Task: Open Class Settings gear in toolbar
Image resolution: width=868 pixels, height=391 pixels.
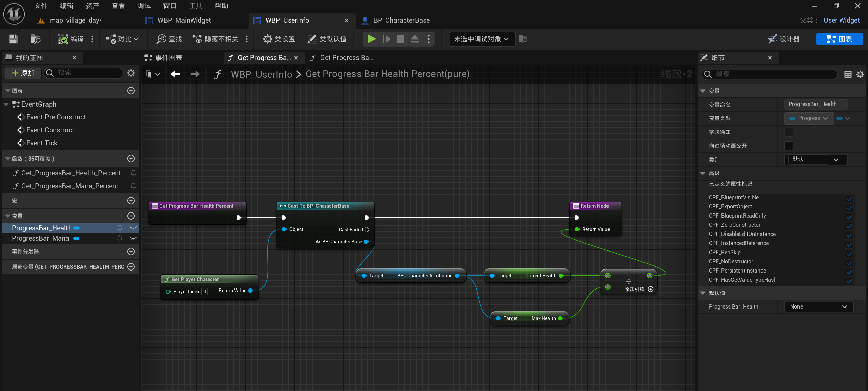Action: coord(267,39)
